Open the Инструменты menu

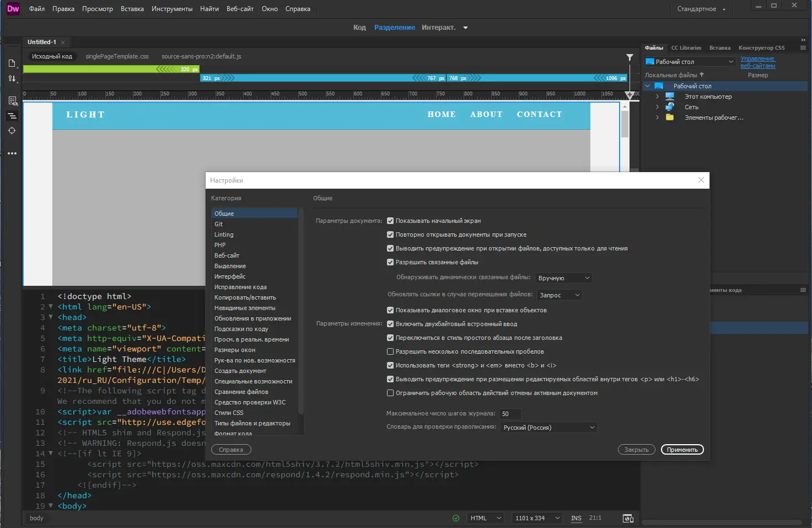[171, 8]
